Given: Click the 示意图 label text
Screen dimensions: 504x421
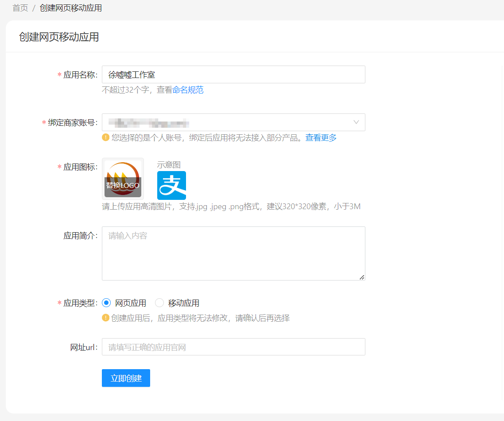Looking at the screenshot, I should point(169,165).
